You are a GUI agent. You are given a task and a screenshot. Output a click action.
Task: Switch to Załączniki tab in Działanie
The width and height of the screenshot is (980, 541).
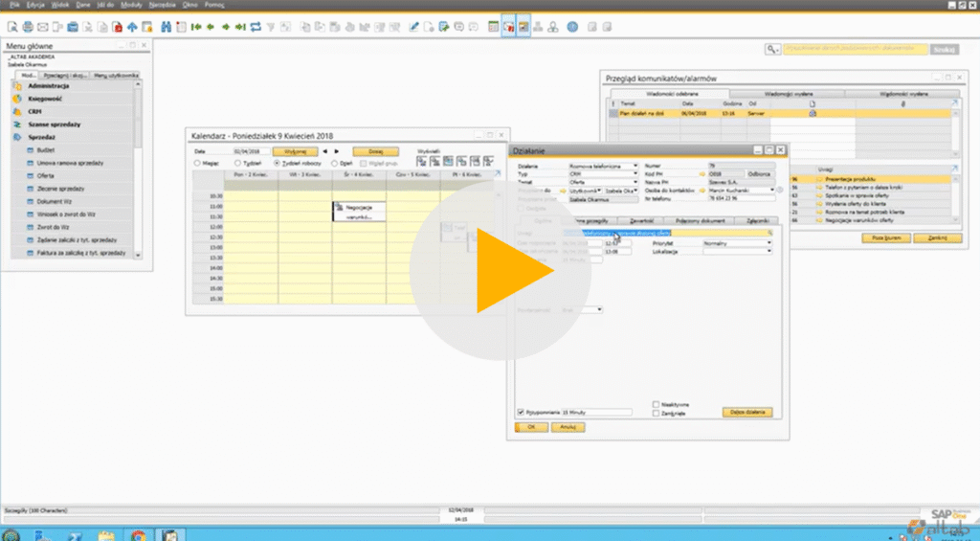tap(758, 221)
